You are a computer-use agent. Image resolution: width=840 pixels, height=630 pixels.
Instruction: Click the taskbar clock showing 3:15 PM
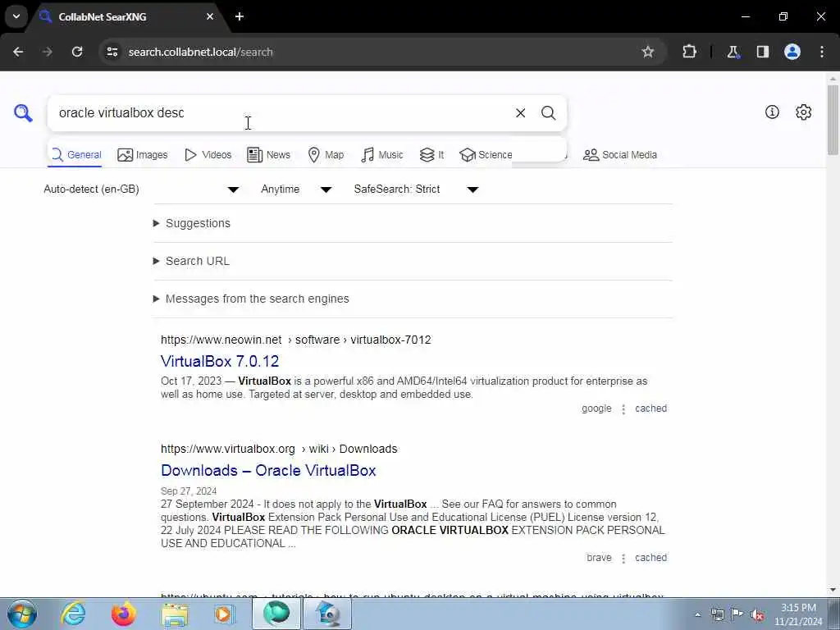(x=798, y=614)
